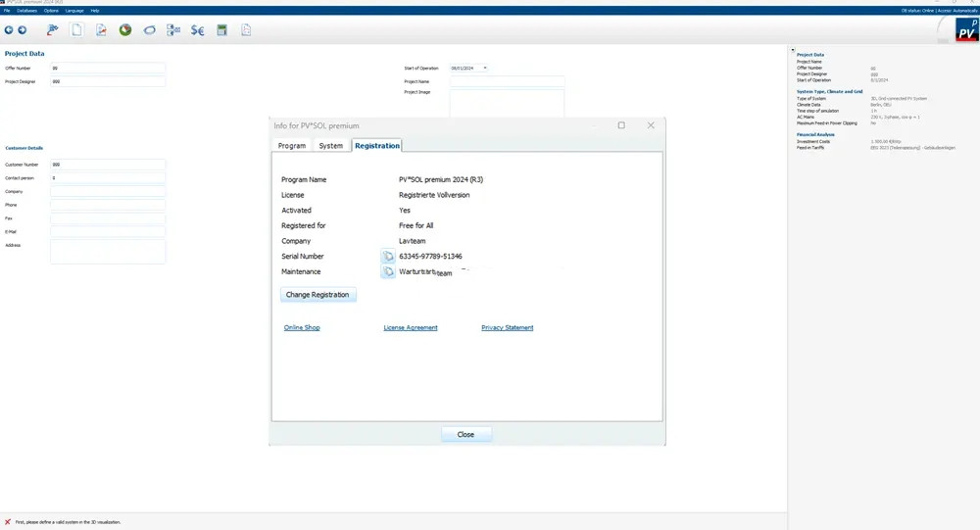Copy the Serial Number with copy icon
This screenshot has width=980, height=530.
point(388,257)
